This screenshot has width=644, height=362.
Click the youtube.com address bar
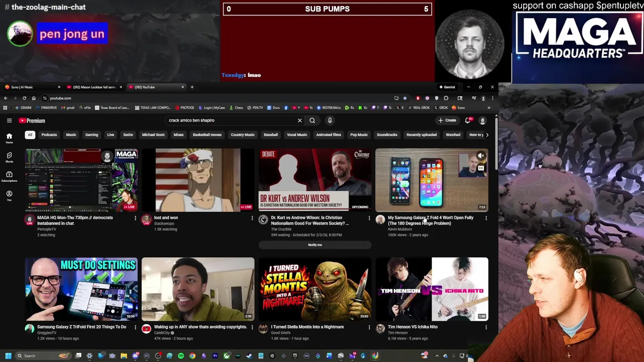(216, 98)
